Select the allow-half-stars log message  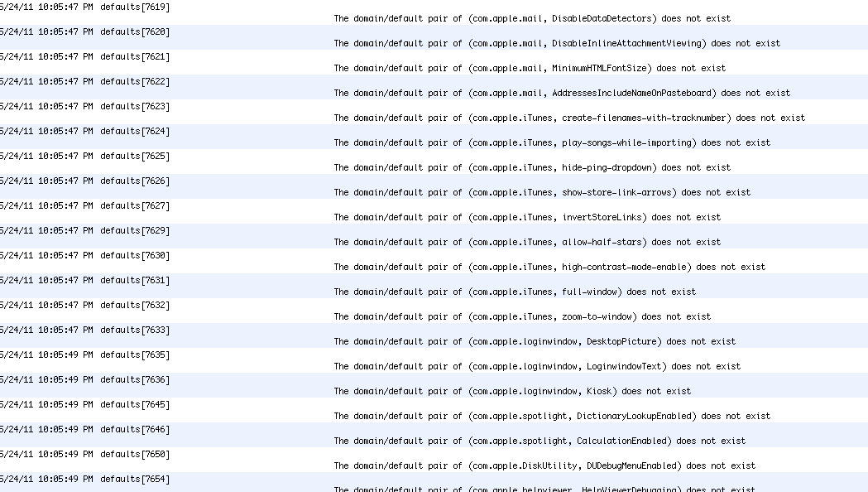[x=527, y=243]
